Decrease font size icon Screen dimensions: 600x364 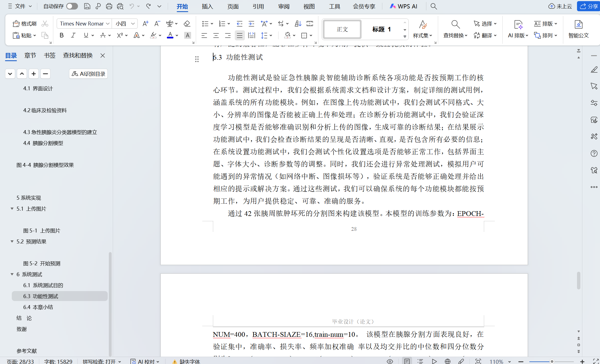pos(157,24)
